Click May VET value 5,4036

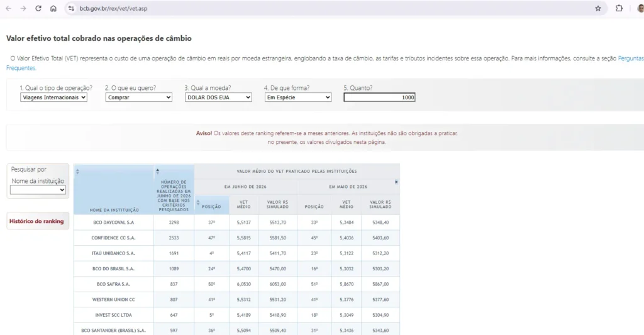coord(347,238)
